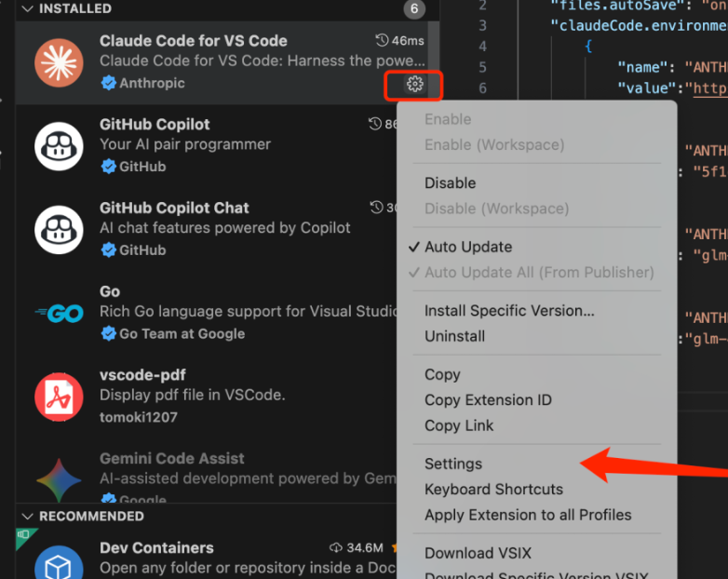Click the Dev Containers extension icon
Viewport: 728px width, 579px height.
click(60, 563)
